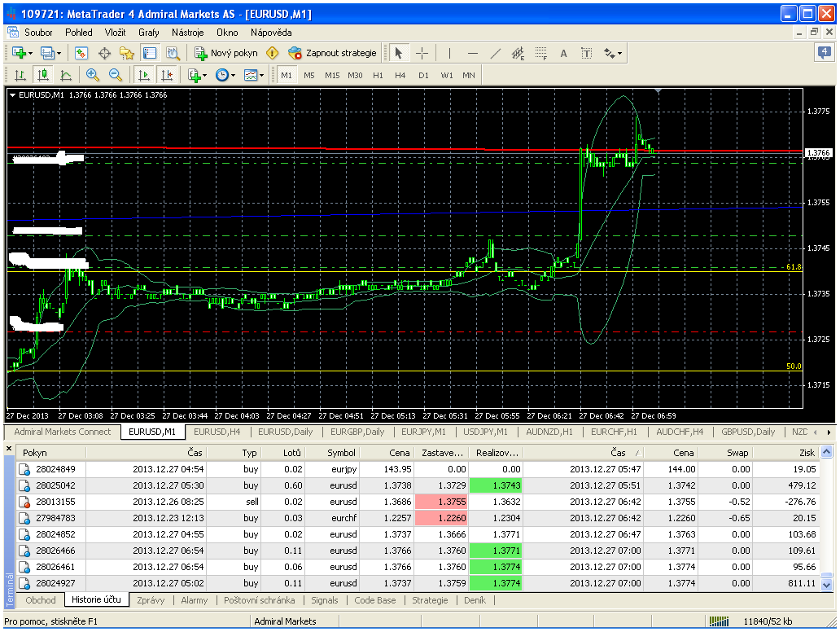Expand the arrows objects dropdown
Image resolution: width=840 pixels, height=632 pixels.
tap(619, 53)
